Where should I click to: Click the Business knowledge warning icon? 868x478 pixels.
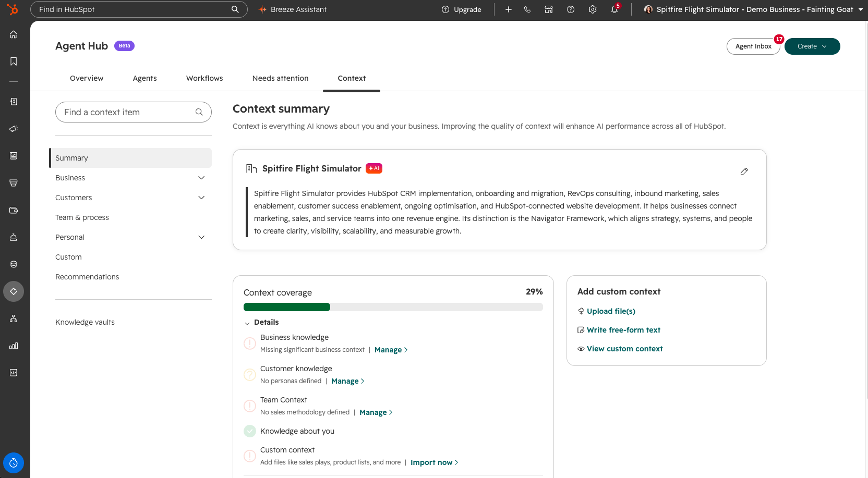(250, 344)
